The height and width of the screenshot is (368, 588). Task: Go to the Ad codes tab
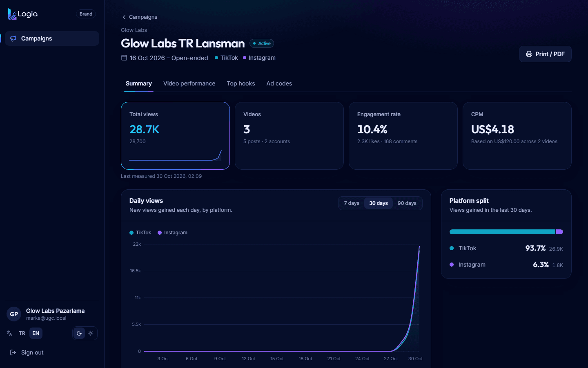tap(279, 83)
